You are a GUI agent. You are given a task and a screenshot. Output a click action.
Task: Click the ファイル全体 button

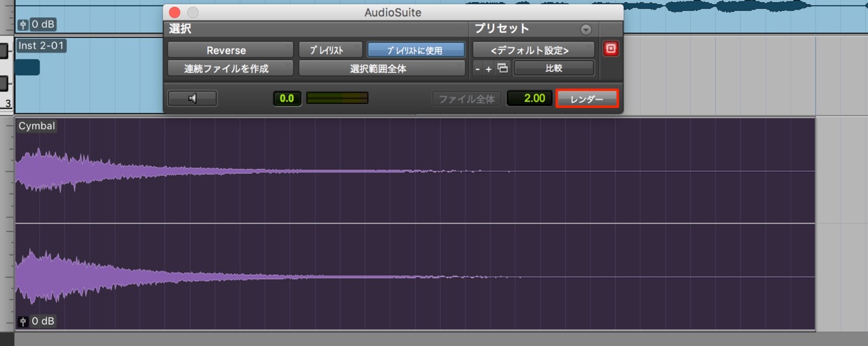point(466,99)
